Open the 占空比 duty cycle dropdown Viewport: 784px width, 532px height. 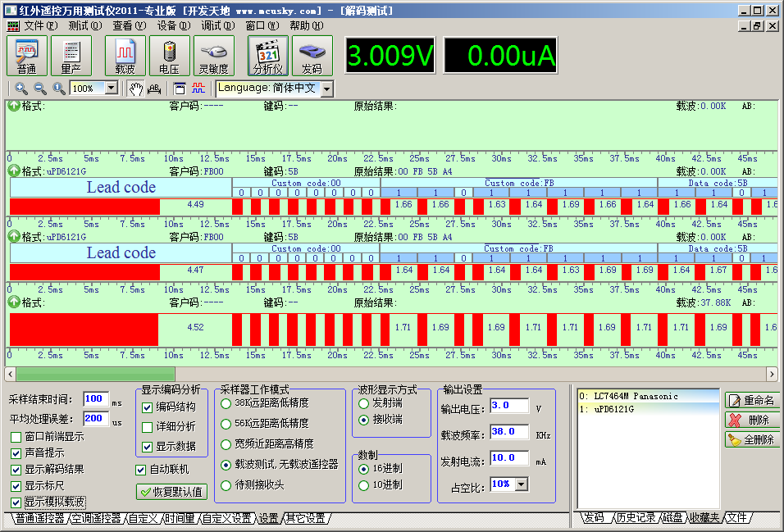(522, 484)
